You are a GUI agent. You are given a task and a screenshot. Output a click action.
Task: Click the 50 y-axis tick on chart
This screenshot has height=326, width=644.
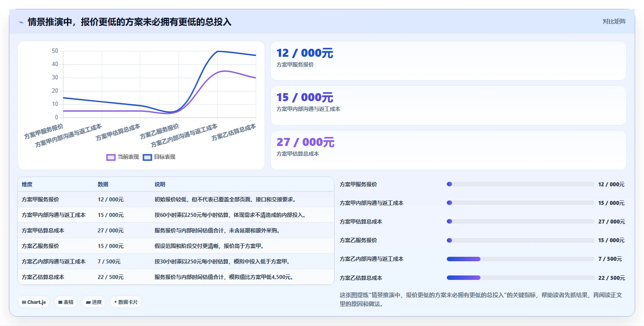pyautogui.click(x=55, y=51)
